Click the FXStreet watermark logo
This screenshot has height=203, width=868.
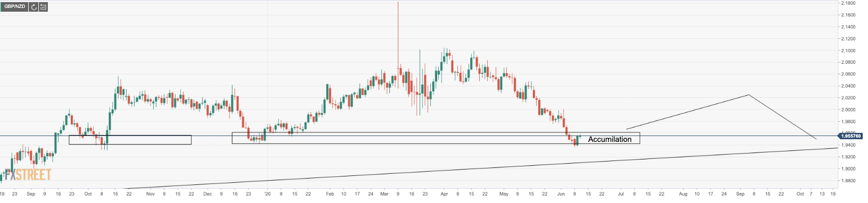pos(28,174)
